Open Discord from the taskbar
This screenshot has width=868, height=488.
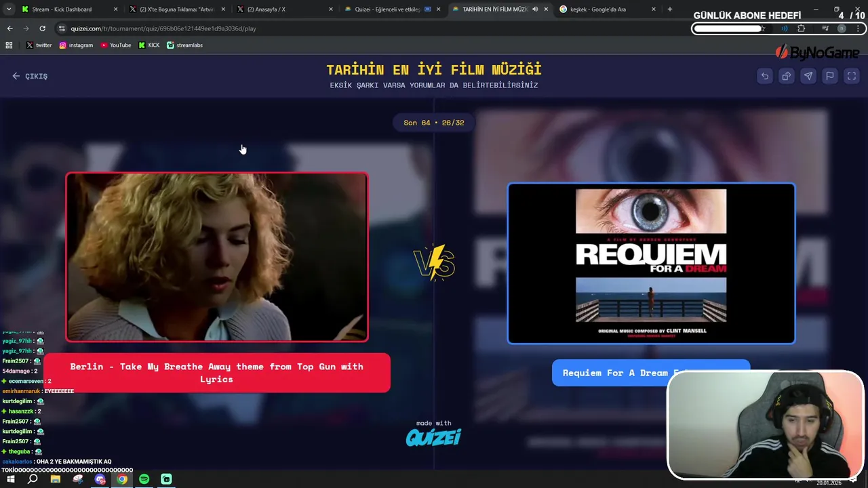click(100, 479)
